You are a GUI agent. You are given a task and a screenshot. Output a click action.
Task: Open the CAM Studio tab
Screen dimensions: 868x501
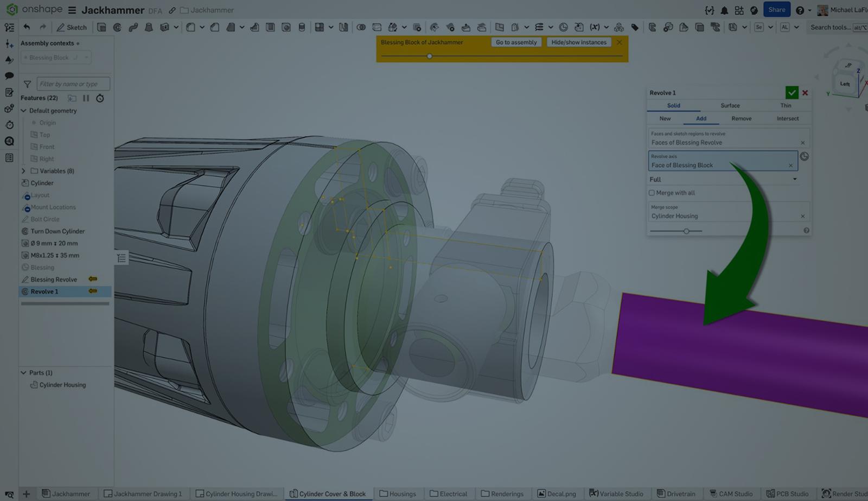731,494
